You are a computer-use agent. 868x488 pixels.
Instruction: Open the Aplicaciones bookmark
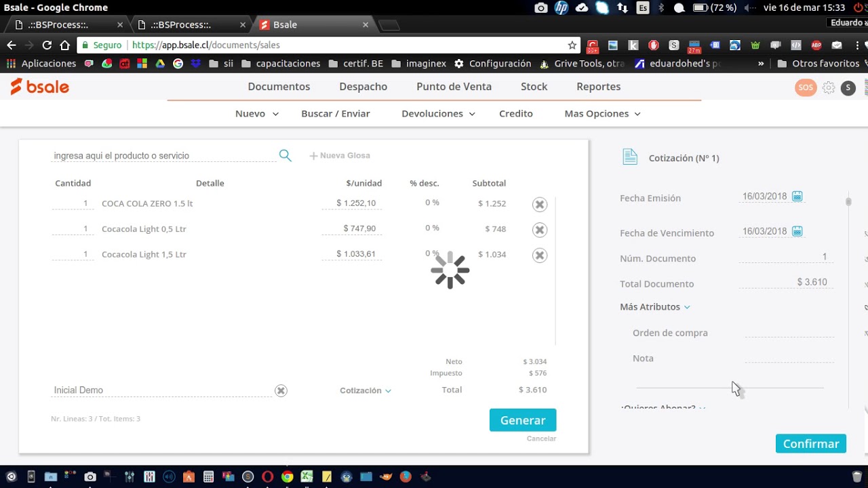(x=41, y=64)
